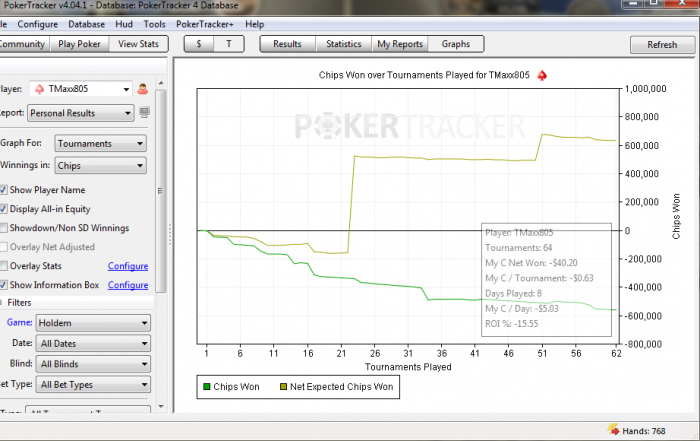
Task: Click the olive Net Expected Chips Won swatch
Action: tap(283, 387)
